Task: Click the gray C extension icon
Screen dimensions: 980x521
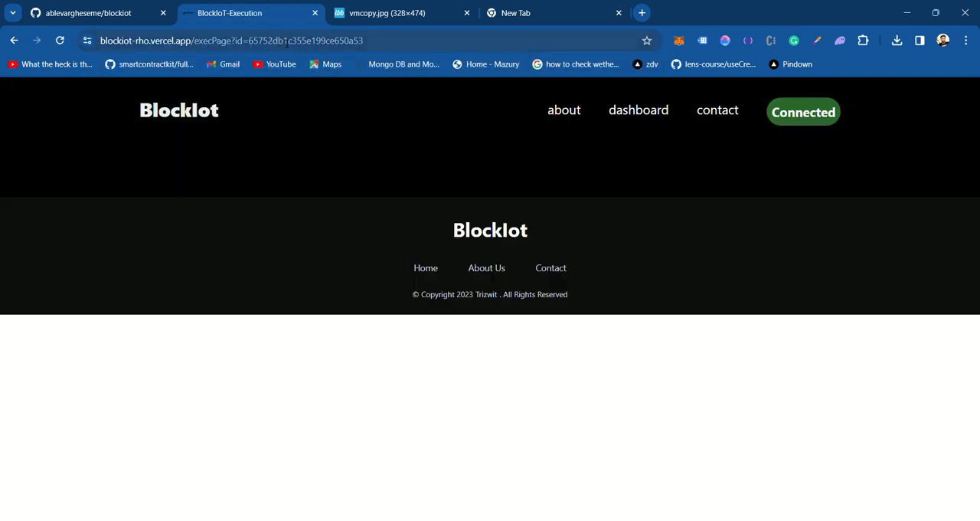Action: [771, 41]
